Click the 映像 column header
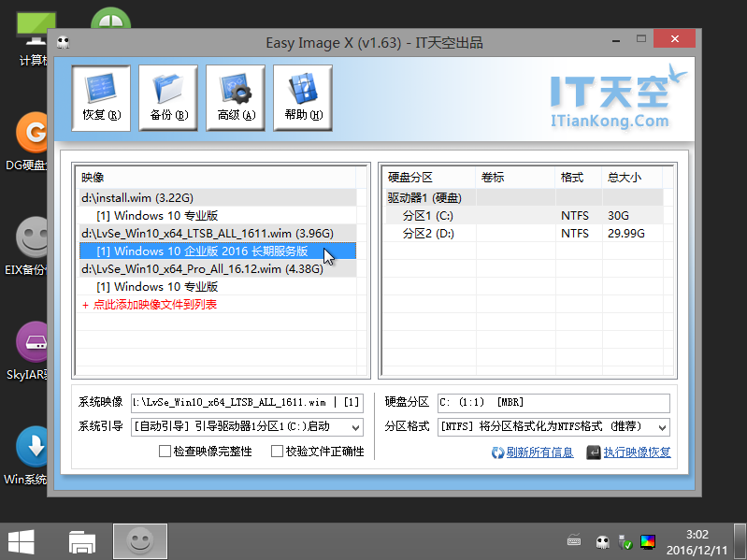 pos(217,178)
